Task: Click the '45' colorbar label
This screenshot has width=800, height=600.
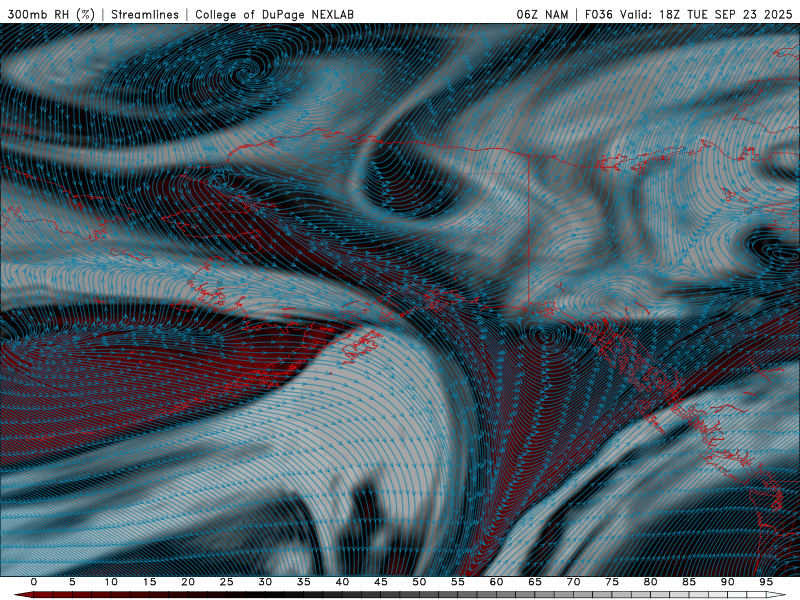Action: click(x=381, y=582)
